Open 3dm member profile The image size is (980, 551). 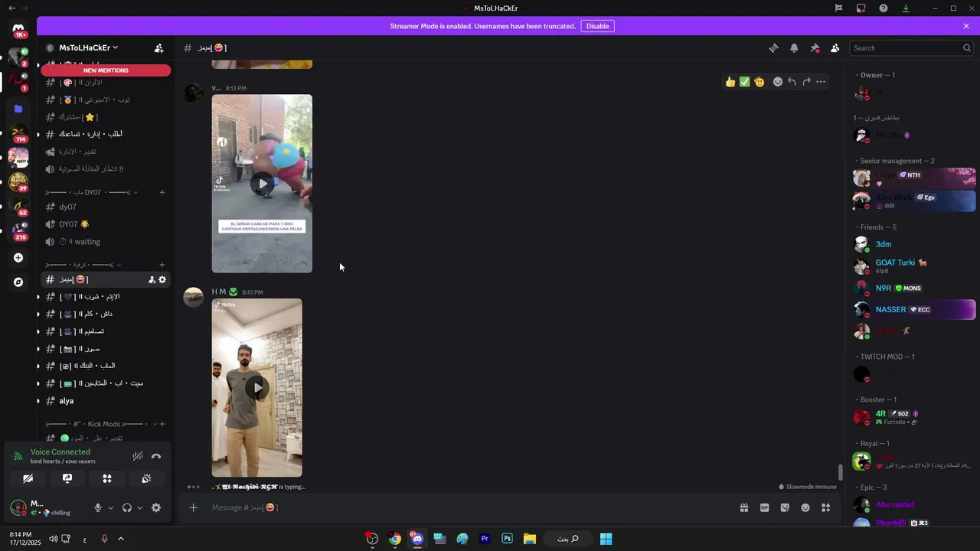coord(914,244)
